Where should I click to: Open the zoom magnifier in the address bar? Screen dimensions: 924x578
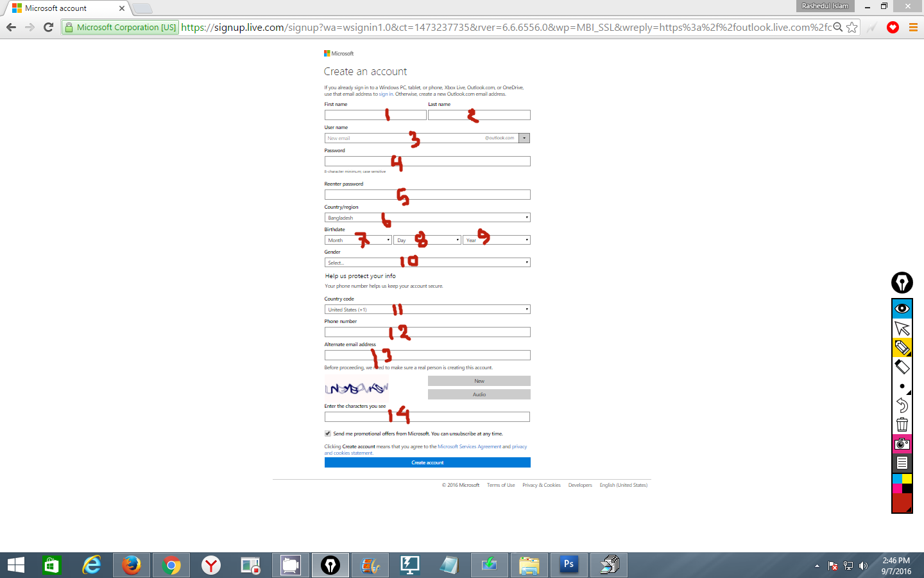838,27
